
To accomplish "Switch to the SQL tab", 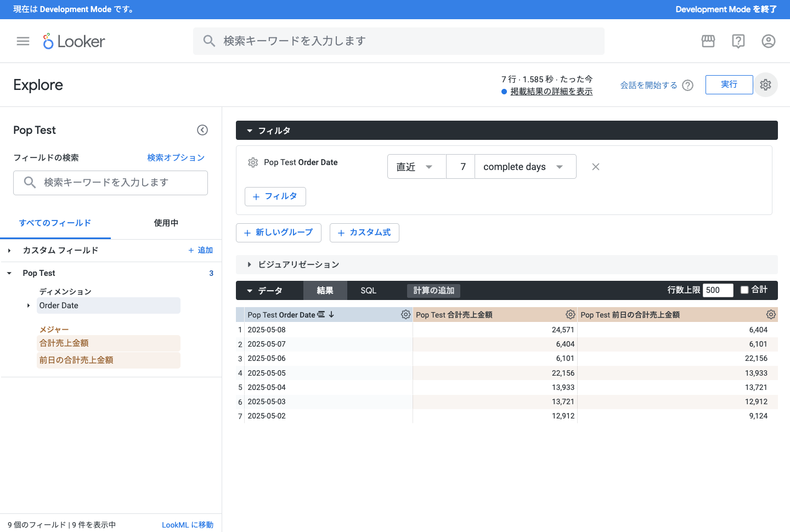I will tap(368, 291).
